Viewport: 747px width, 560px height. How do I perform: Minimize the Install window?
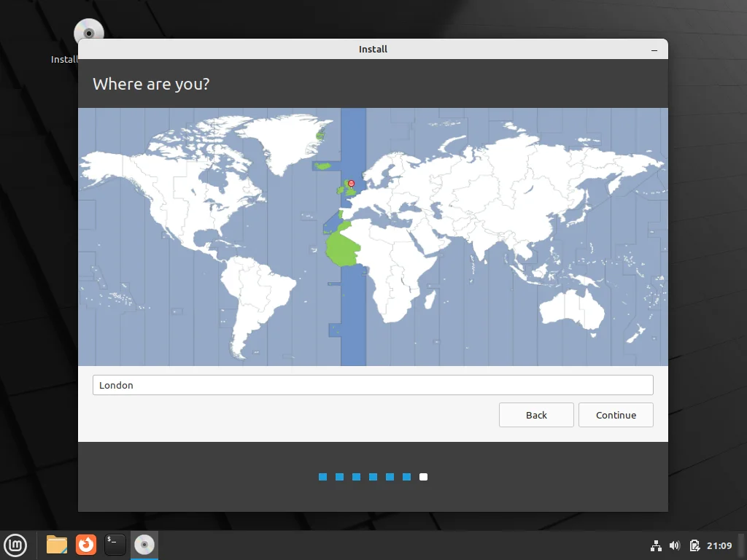click(654, 50)
